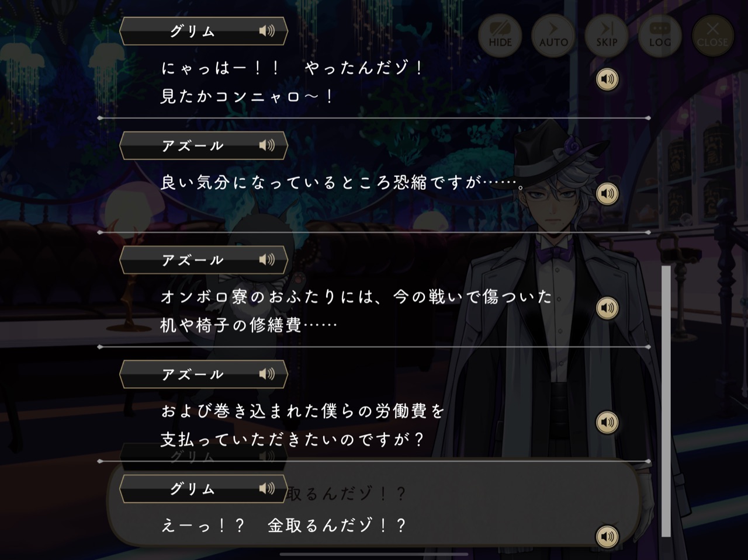Click speaker icon in second アズール name tag
748x560 pixels.
[x=266, y=259]
